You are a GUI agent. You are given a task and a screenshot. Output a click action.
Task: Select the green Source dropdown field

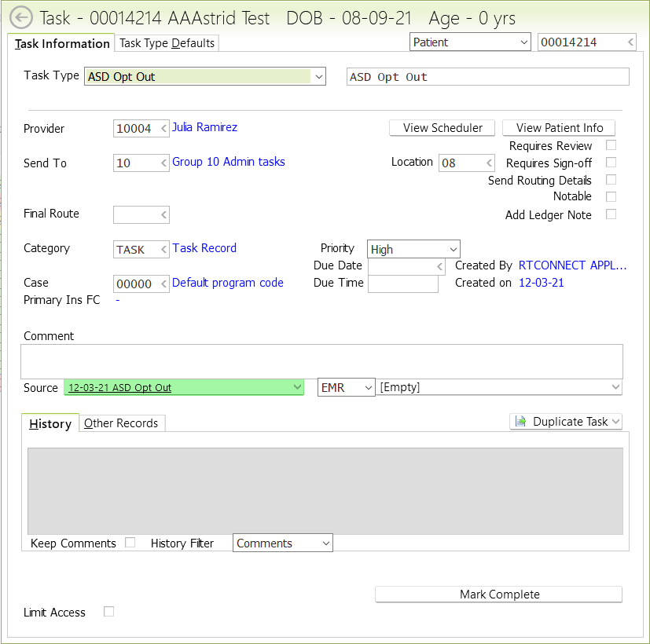183,387
